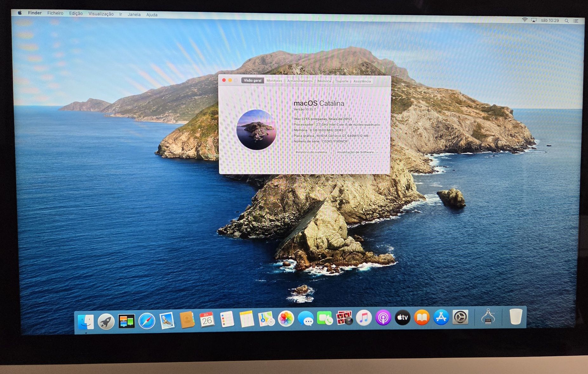Click the macOS Catalina round artwork
This screenshot has width=588, height=374.
256,130
